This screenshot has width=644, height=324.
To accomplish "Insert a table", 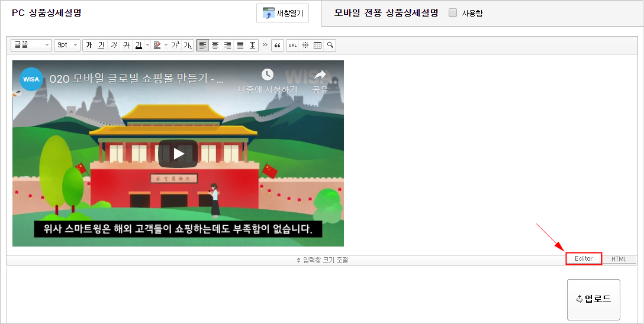I will coord(317,45).
